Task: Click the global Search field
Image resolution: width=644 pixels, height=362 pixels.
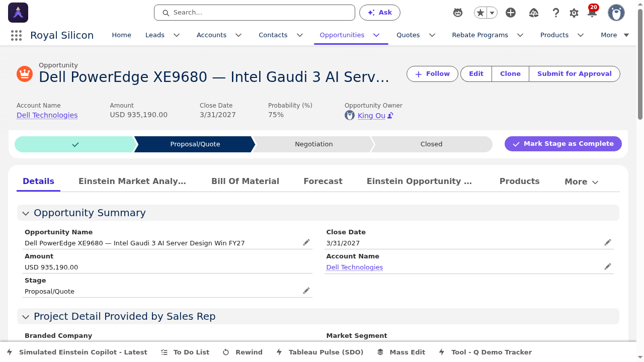Action: 255,13
